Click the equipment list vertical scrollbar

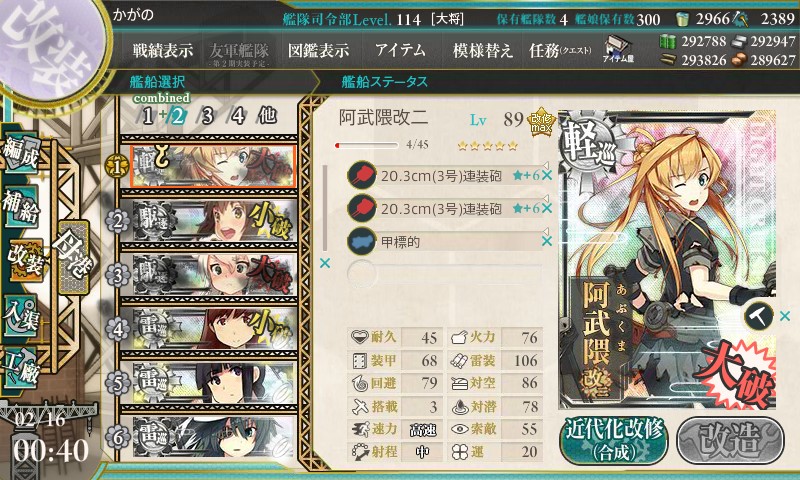tap(325, 208)
